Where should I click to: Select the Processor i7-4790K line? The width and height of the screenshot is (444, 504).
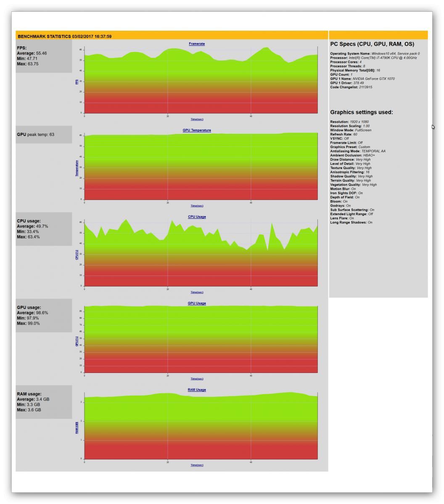[373, 58]
